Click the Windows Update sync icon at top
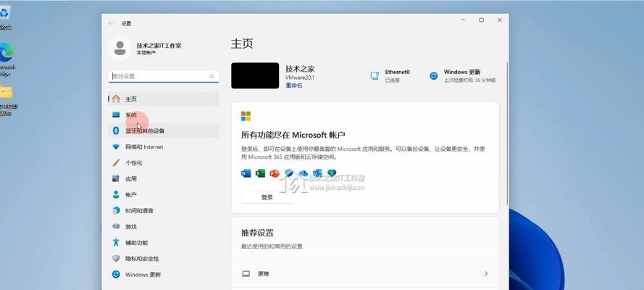 point(434,76)
